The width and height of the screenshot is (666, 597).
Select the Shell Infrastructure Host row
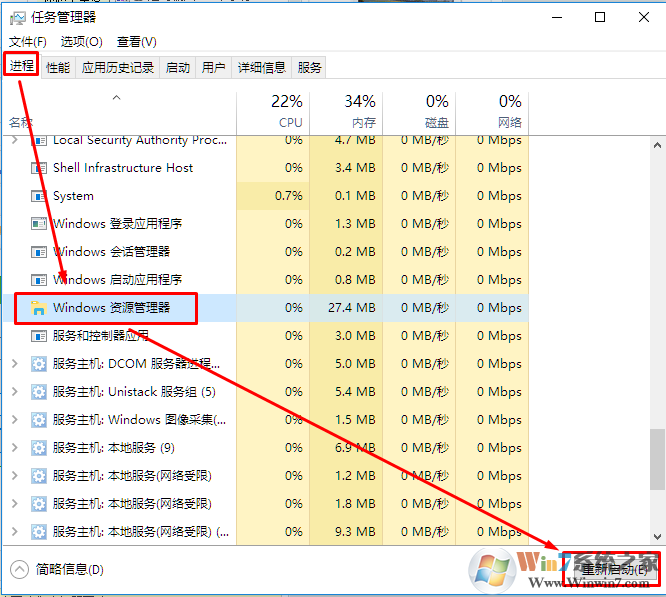[266, 168]
